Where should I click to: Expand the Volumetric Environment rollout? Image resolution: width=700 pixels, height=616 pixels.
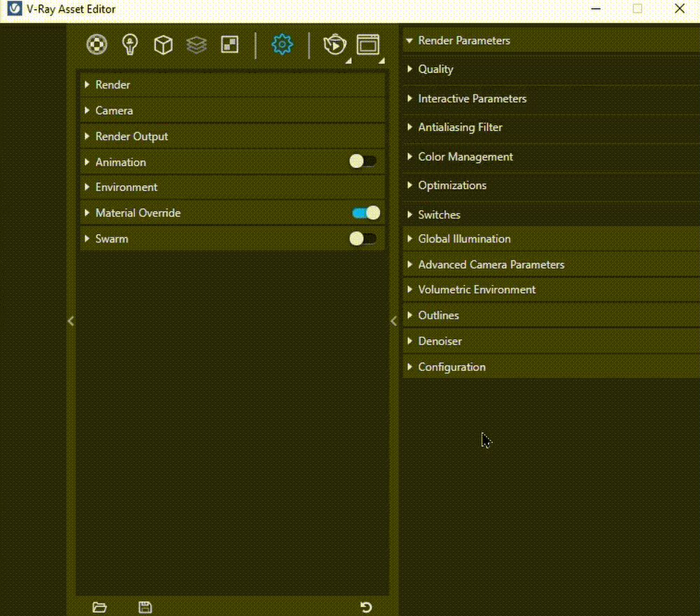(552, 290)
